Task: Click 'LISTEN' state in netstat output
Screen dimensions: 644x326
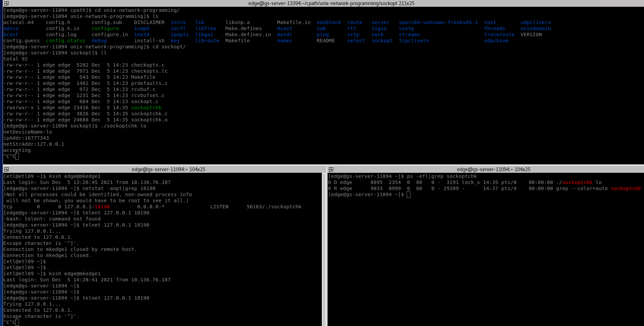Action: pyautogui.click(x=219, y=207)
